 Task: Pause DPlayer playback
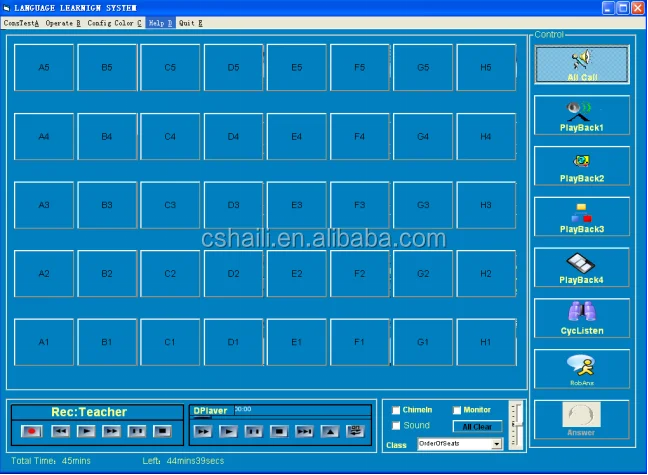[253, 432]
